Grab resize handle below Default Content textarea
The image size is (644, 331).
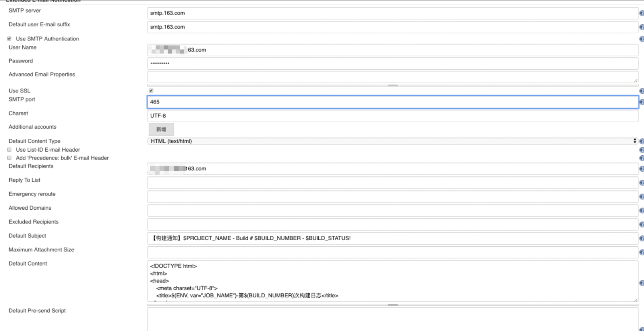pos(392,305)
